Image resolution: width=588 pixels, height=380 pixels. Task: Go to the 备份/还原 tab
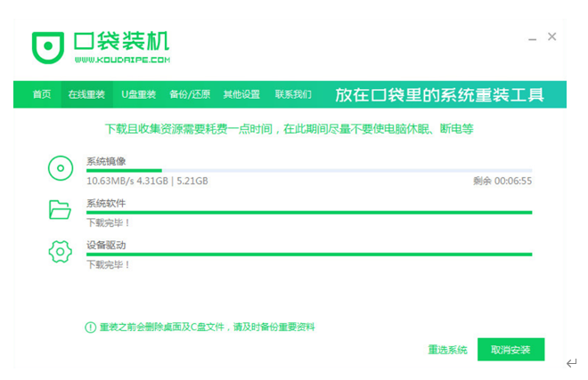pos(190,94)
